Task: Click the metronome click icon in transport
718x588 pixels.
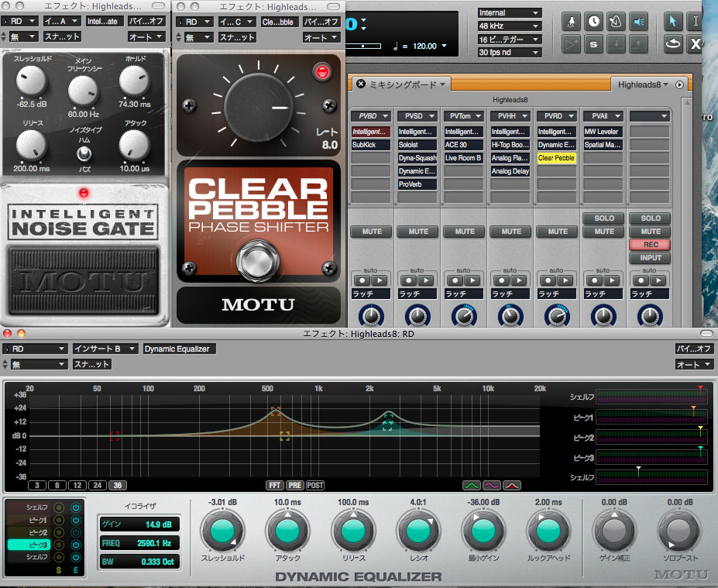Action: (x=616, y=21)
